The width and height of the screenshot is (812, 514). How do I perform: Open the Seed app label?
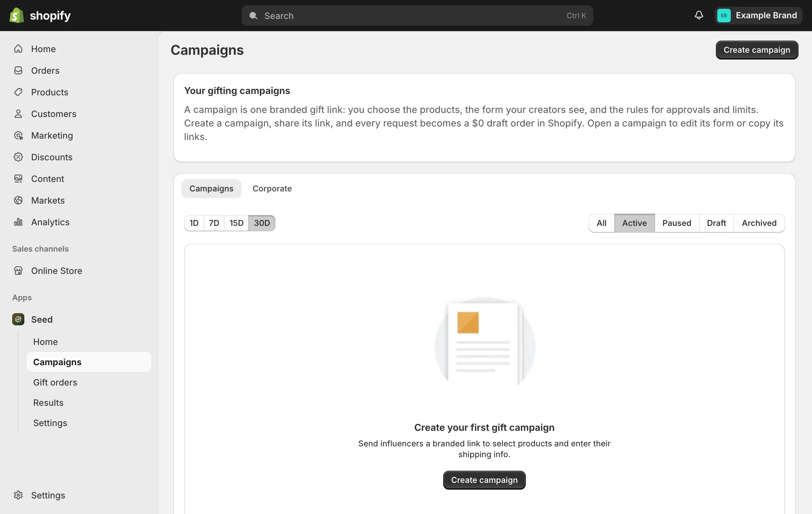tap(42, 319)
